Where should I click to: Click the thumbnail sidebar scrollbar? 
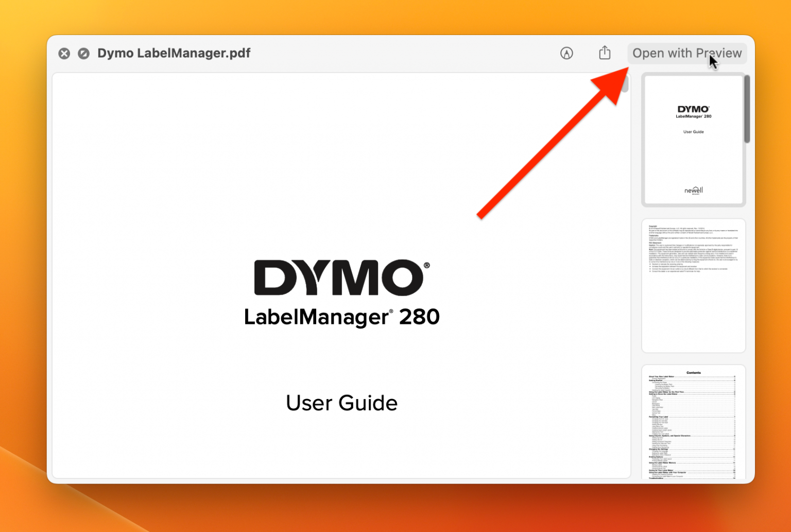(x=747, y=109)
